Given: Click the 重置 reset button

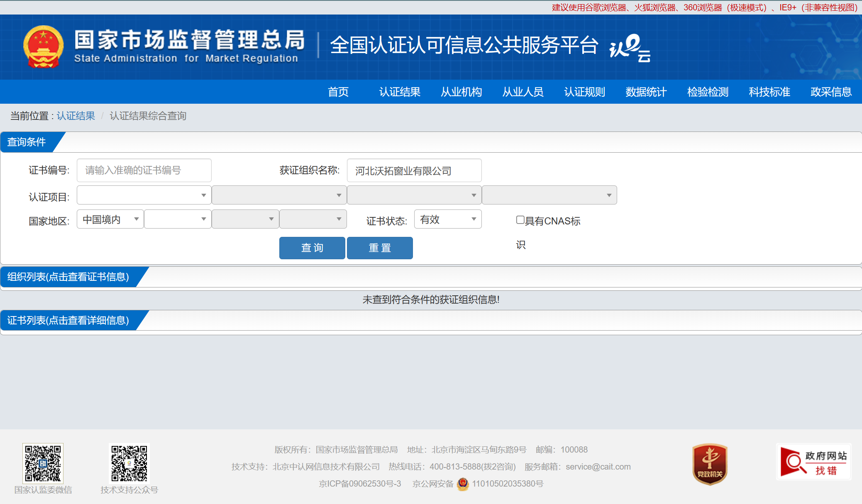Looking at the screenshot, I should coord(380,248).
